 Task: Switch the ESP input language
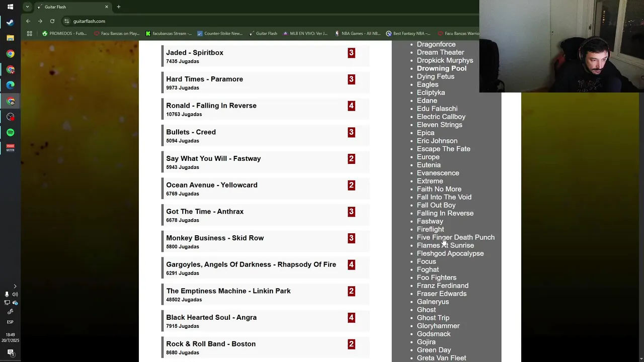point(10,322)
